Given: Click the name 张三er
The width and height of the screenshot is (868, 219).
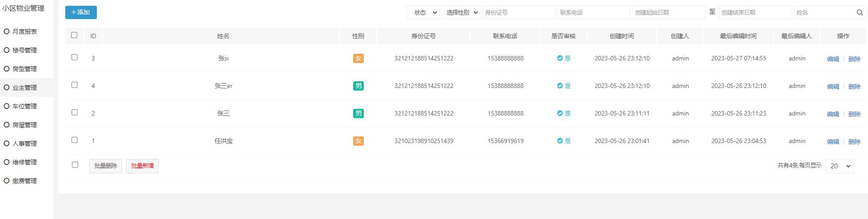Looking at the screenshot, I should point(223,86).
